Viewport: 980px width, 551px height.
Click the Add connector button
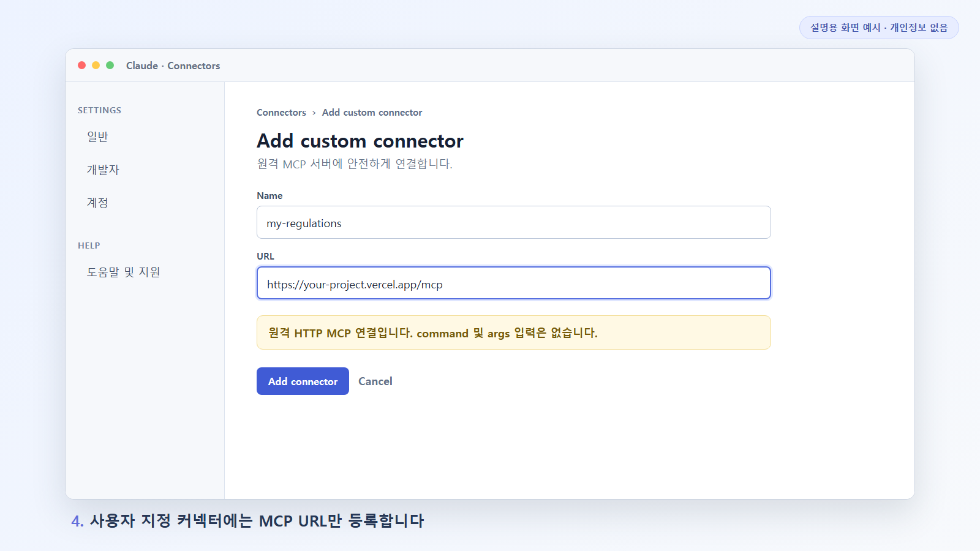303,381
